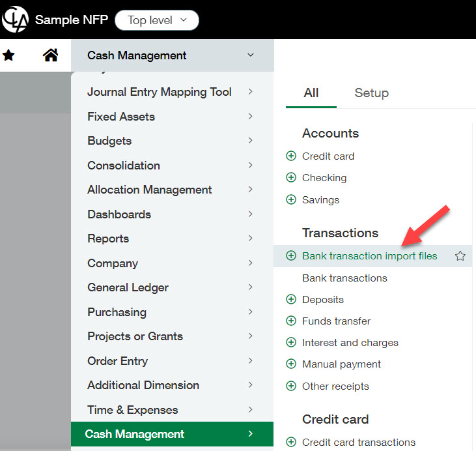Click the CLA logo in header
476x451 pixels.
click(x=15, y=20)
